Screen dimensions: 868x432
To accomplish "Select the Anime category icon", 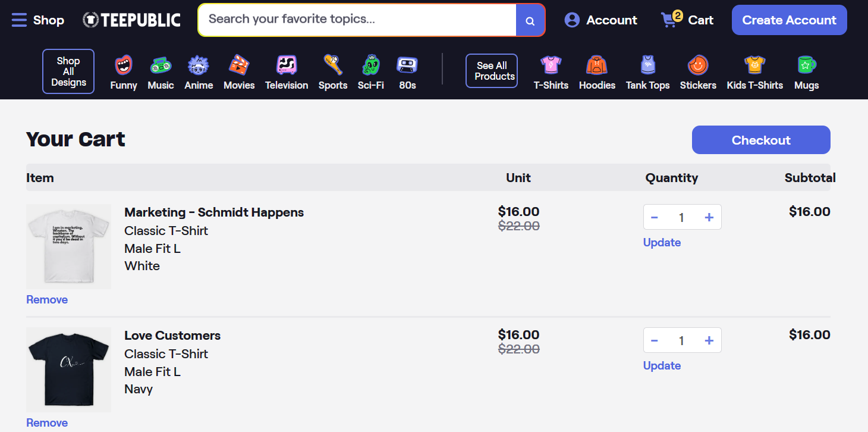I will (x=199, y=65).
